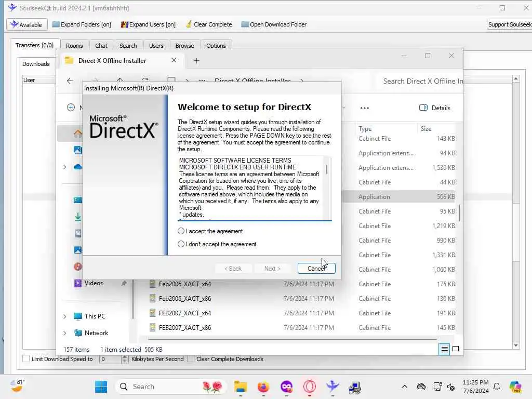Click Clear Complete in Soulseek toolbar
The image size is (532, 399).
(209, 24)
